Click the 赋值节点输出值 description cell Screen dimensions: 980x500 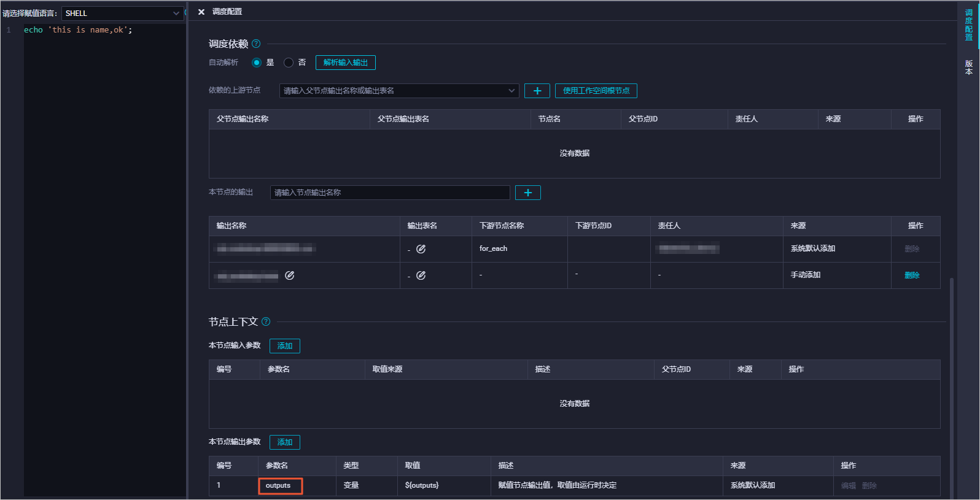tap(558, 485)
